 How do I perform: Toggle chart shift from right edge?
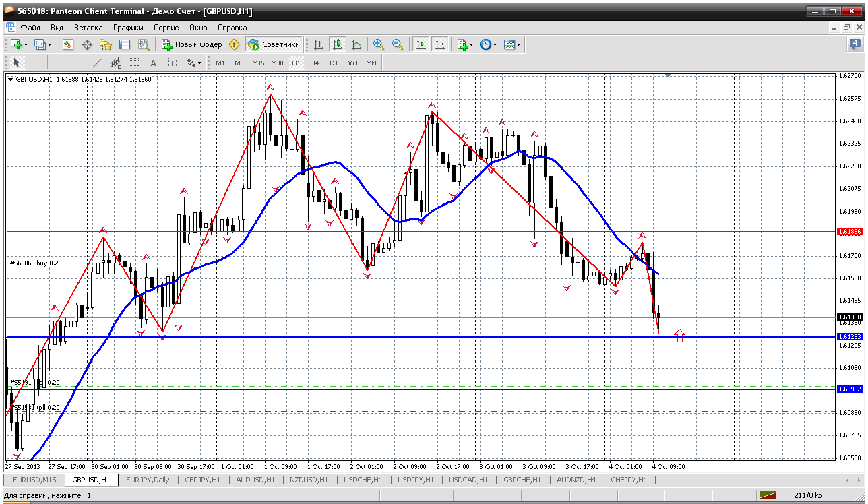pos(440,44)
